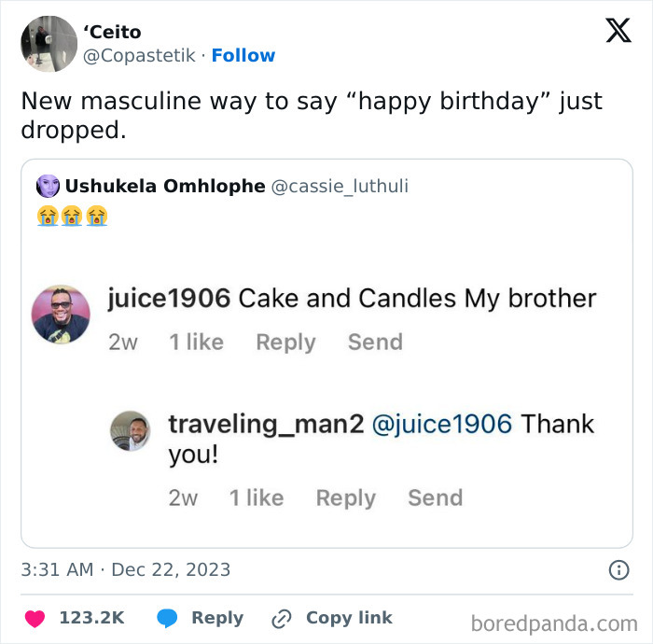Follow the @Copastetik account
653x644 pixels.
click(x=243, y=55)
